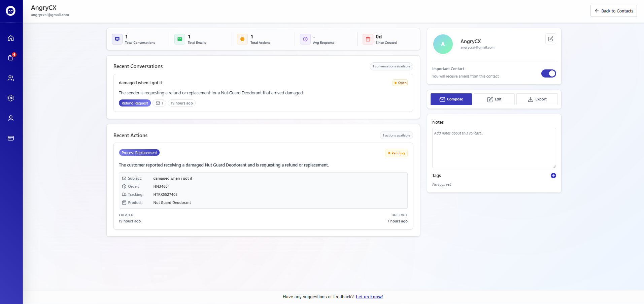This screenshot has height=304, width=644.
Task: Open the Home sidebar icon
Action: [11, 38]
